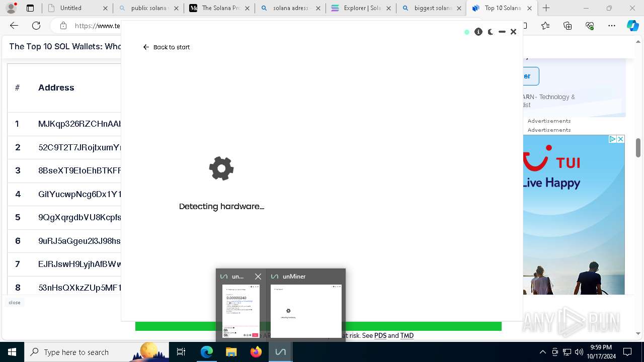This screenshot has width=644, height=362.
Task: Open Edge profile avatar icon
Action: [11, 8]
